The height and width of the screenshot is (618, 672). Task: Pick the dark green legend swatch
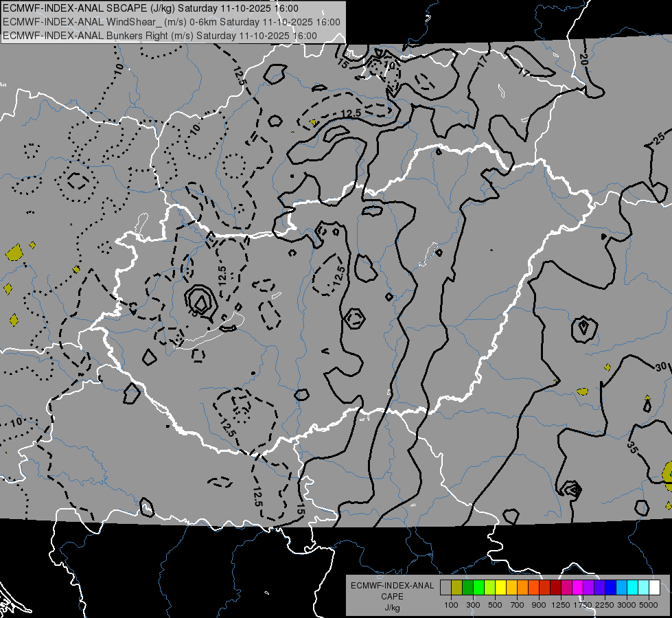468,587
